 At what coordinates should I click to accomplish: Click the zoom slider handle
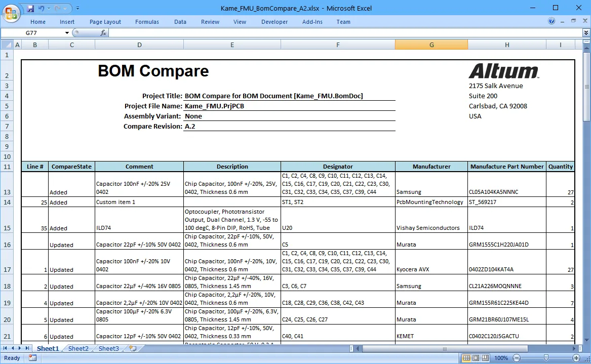tap(546, 358)
